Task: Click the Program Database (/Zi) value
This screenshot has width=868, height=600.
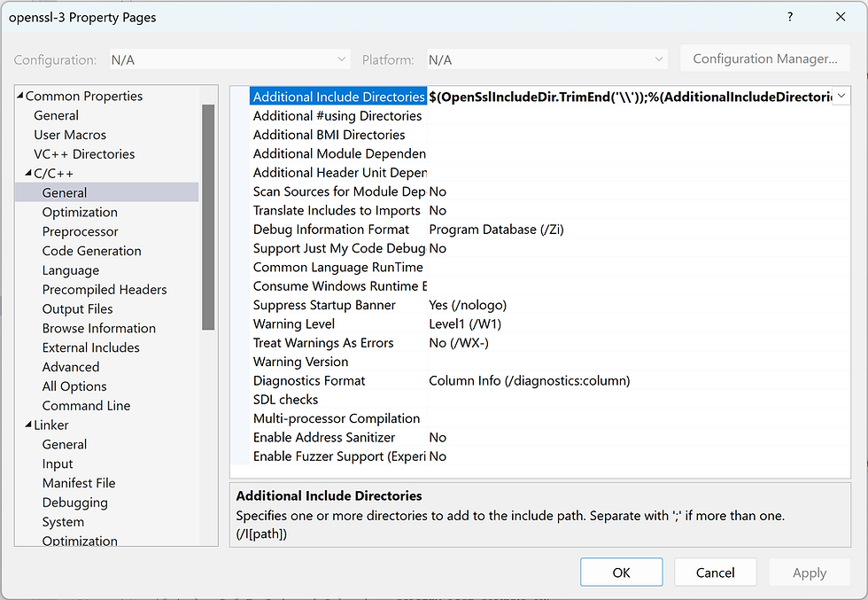Action: pos(497,230)
